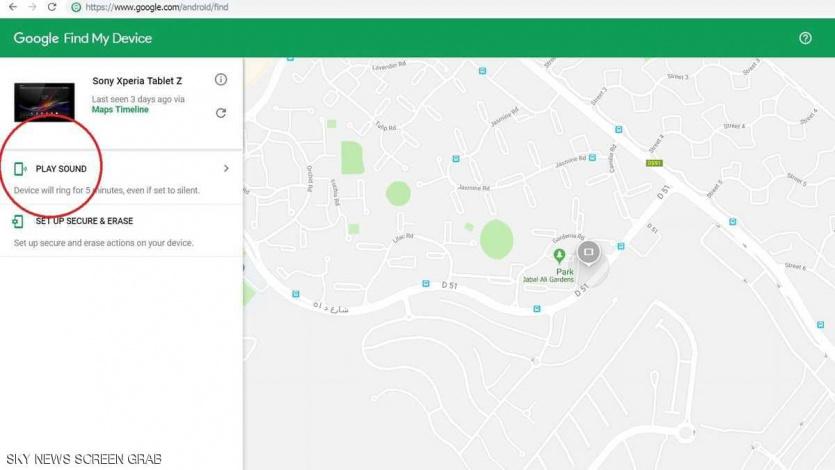Image resolution: width=835 pixels, height=470 pixels.
Task: Open device info icon beside Sony Xperia Tablet Z
Action: pos(221,80)
